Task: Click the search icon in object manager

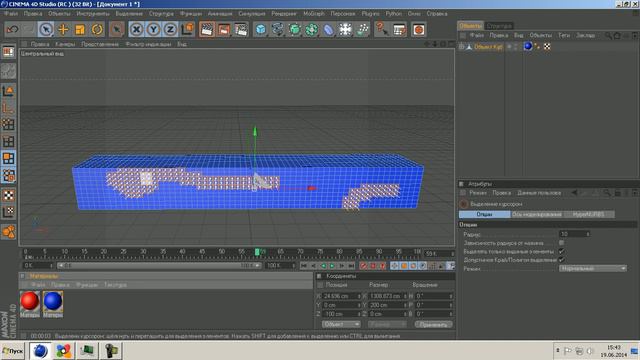Action: tap(608, 36)
